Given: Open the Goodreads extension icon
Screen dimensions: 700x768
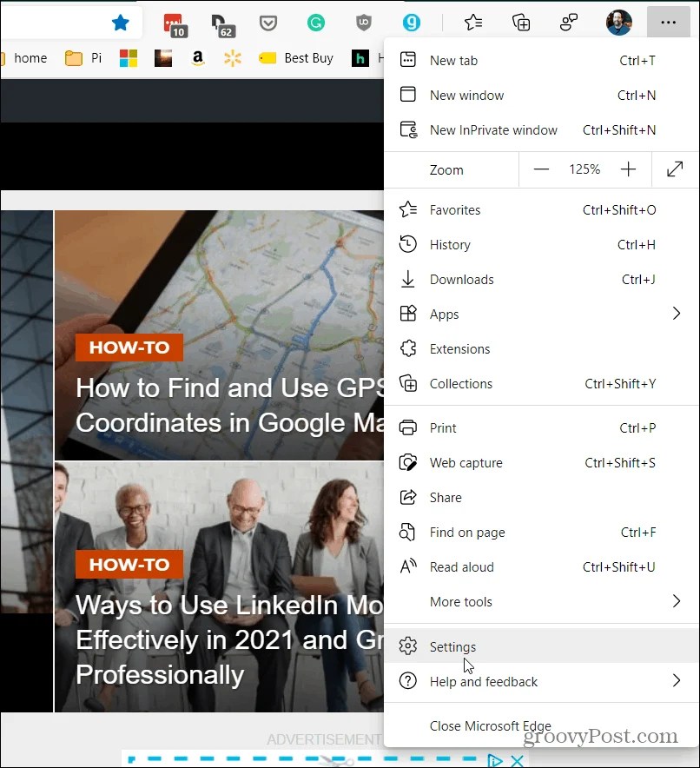Looking at the screenshot, I should click(411, 23).
